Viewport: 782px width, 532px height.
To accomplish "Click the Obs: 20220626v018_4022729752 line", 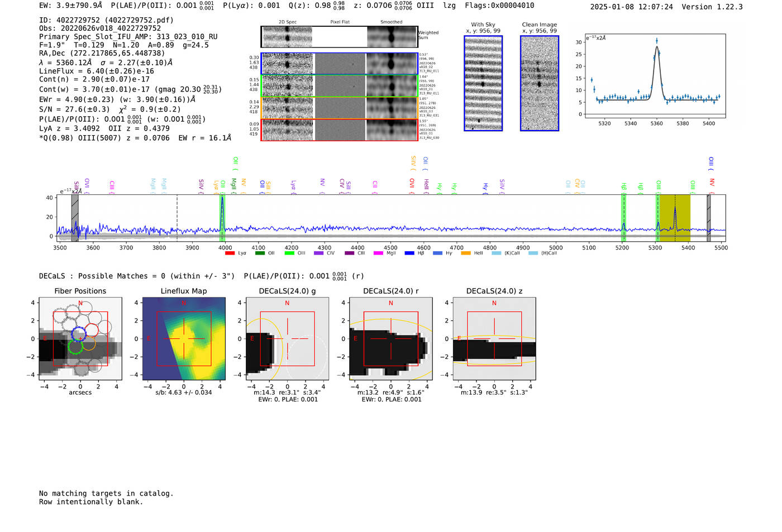I will coord(100,28).
